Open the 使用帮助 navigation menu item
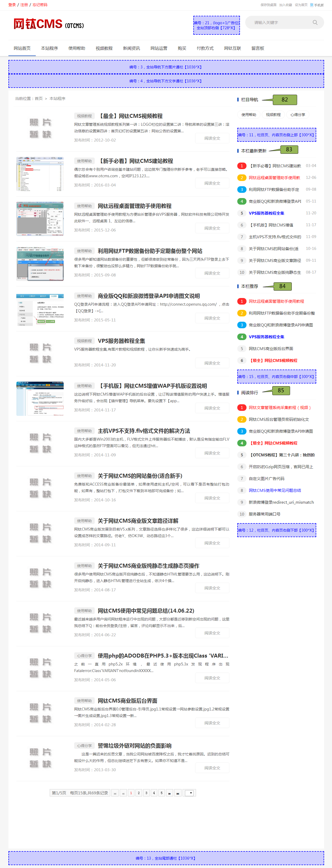The height and width of the screenshot is (868, 332). [x=77, y=48]
